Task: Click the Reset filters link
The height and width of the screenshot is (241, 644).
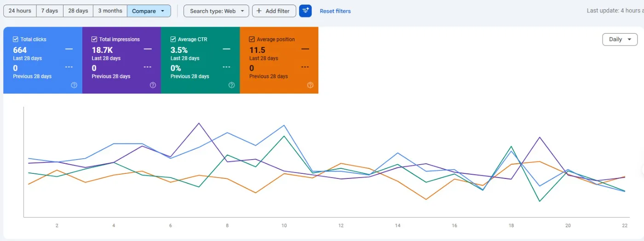Action: [x=335, y=11]
